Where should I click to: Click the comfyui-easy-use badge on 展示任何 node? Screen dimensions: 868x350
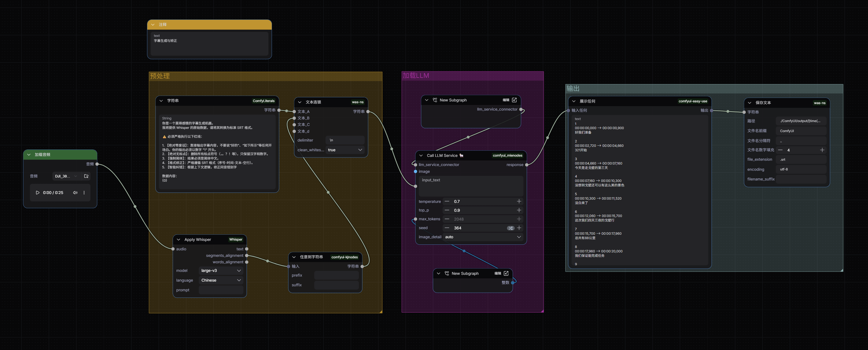tap(692, 101)
